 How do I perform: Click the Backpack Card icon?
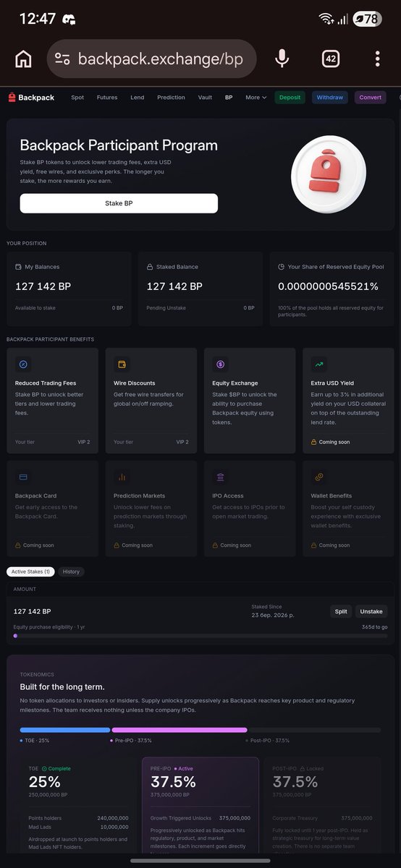click(x=23, y=477)
